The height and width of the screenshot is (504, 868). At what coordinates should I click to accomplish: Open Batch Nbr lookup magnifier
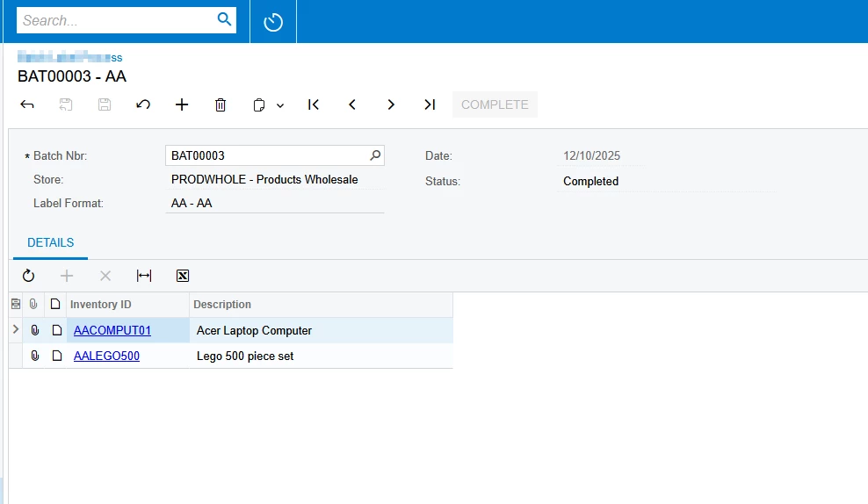[375, 155]
